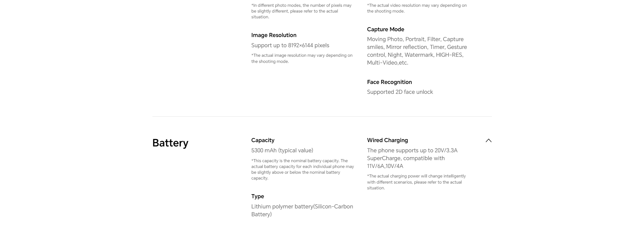This screenshot has height=236, width=644.
Task: Click the photo modes pixel footnote
Action: pos(301,11)
